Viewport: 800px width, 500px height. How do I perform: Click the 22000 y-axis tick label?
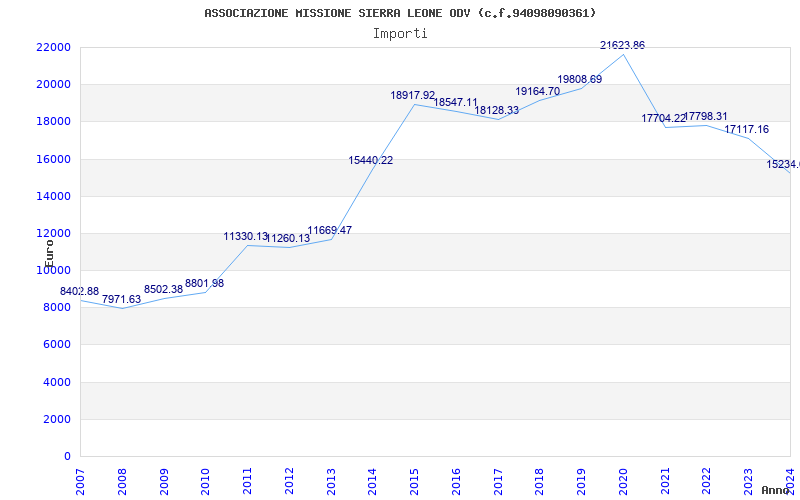click(x=53, y=47)
